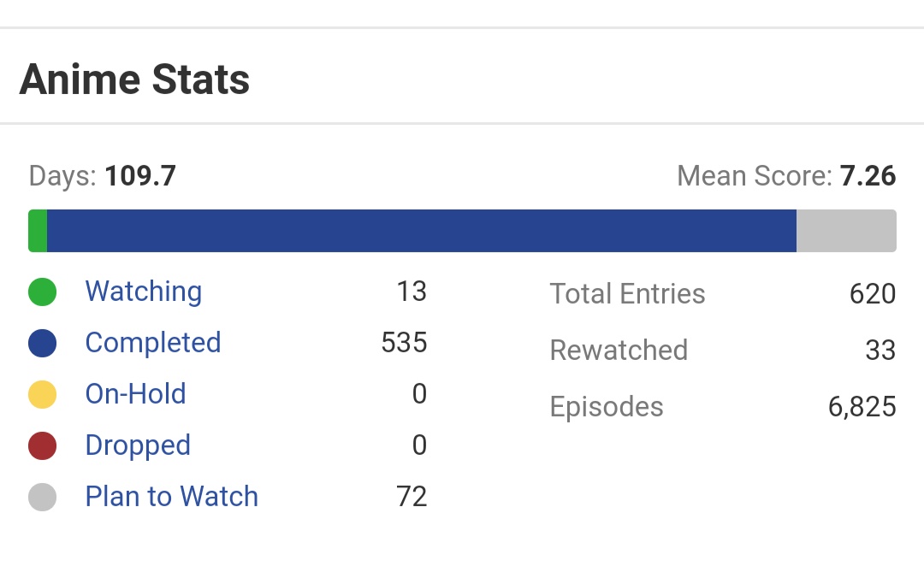Open the Dropped list
Image resolution: width=924 pixels, height=572 pixels.
[x=137, y=445]
